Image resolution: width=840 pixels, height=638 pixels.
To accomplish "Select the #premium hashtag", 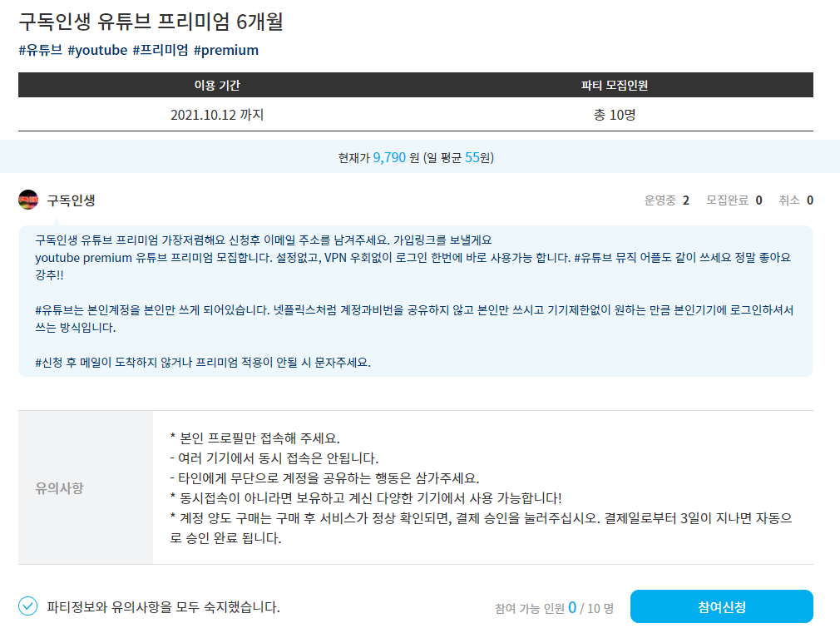I will pyautogui.click(x=226, y=50).
